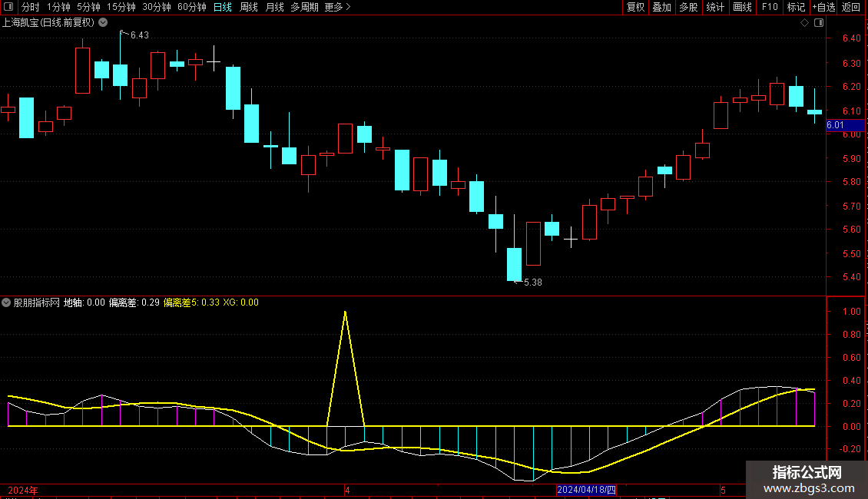Click the yellow spike peak in indicator

[x=346, y=313]
